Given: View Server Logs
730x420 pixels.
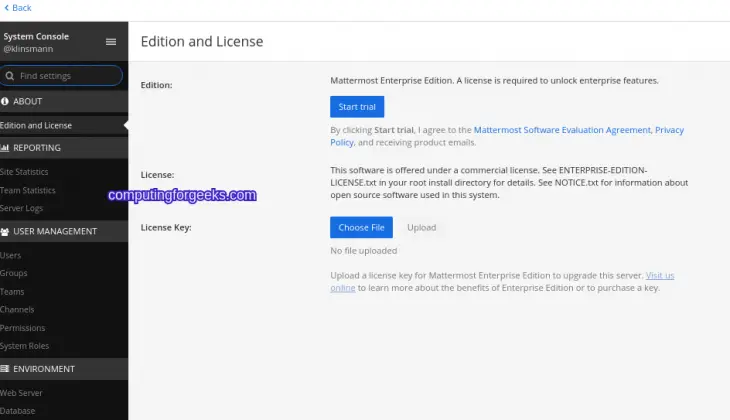Looking at the screenshot, I should 21,208.
